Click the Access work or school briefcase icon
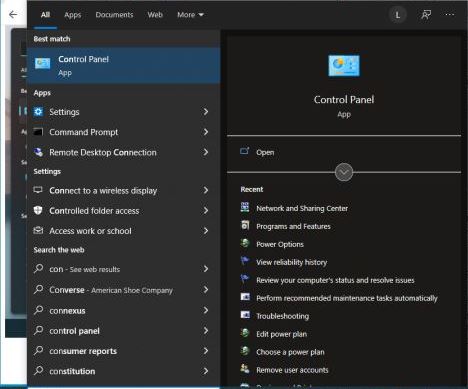 pyautogui.click(x=38, y=230)
